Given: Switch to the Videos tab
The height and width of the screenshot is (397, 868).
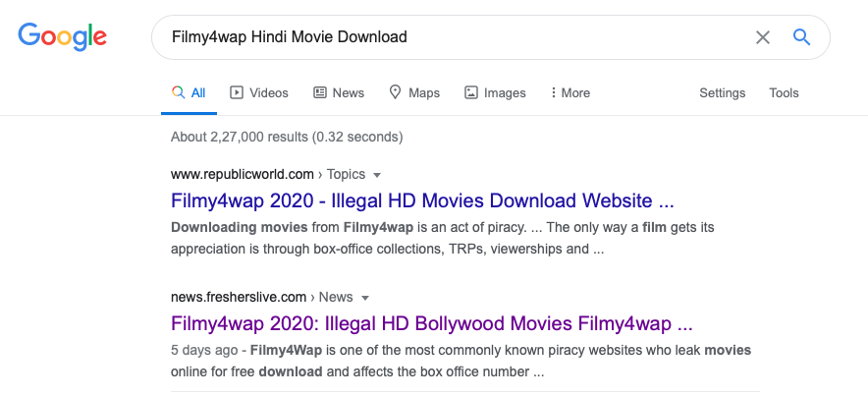Looking at the screenshot, I should [259, 92].
